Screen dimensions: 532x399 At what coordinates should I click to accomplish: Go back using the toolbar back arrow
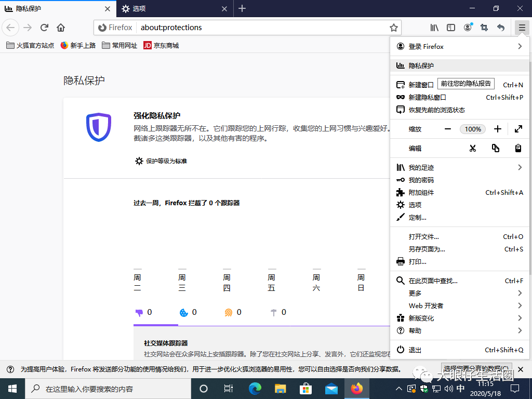(x=10, y=28)
